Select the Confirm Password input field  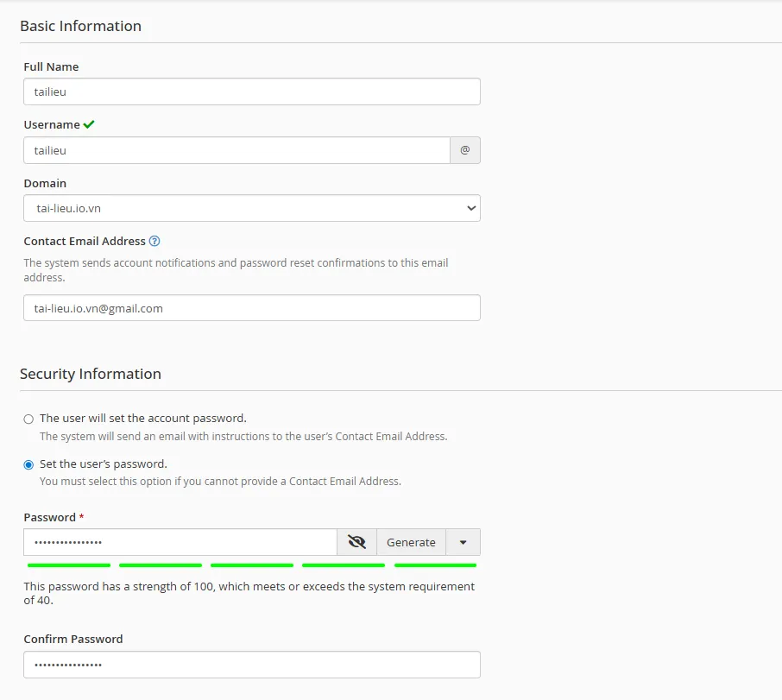coord(252,664)
